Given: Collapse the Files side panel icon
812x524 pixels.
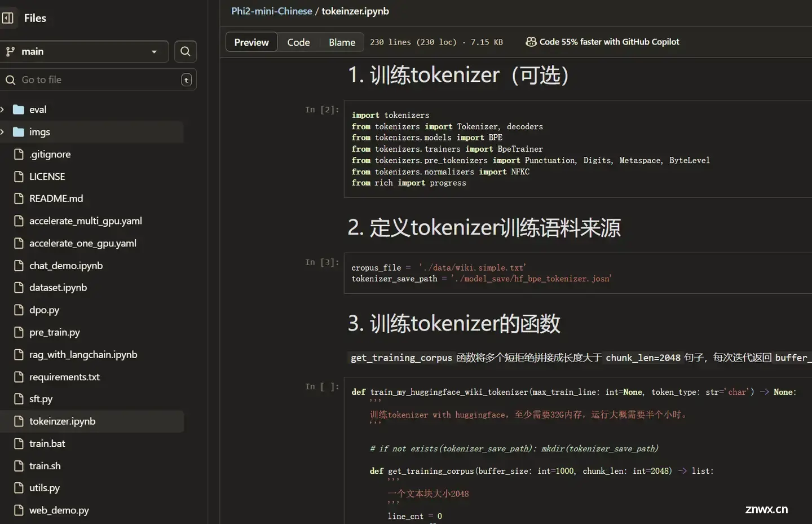Looking at the screenshot, I should click(x=8, y=18).
